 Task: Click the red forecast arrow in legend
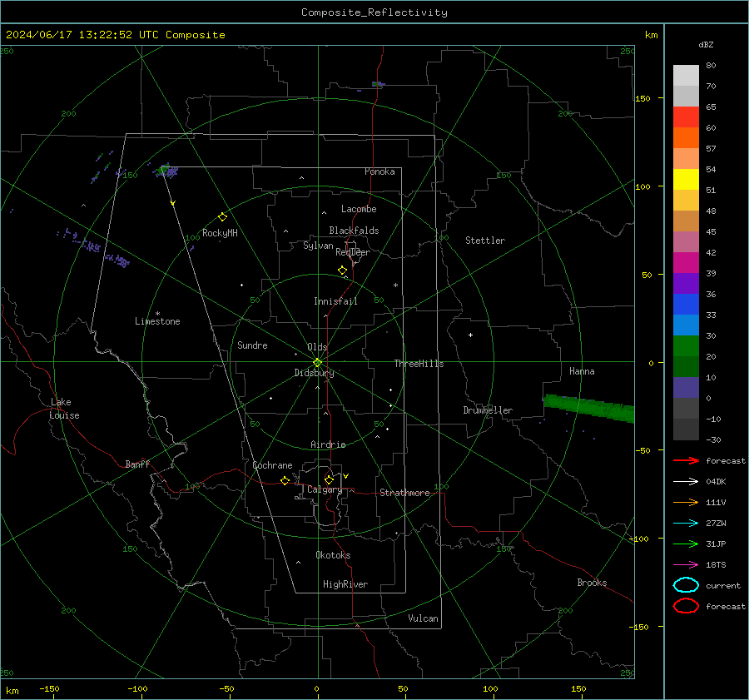(x=686, y=460)
